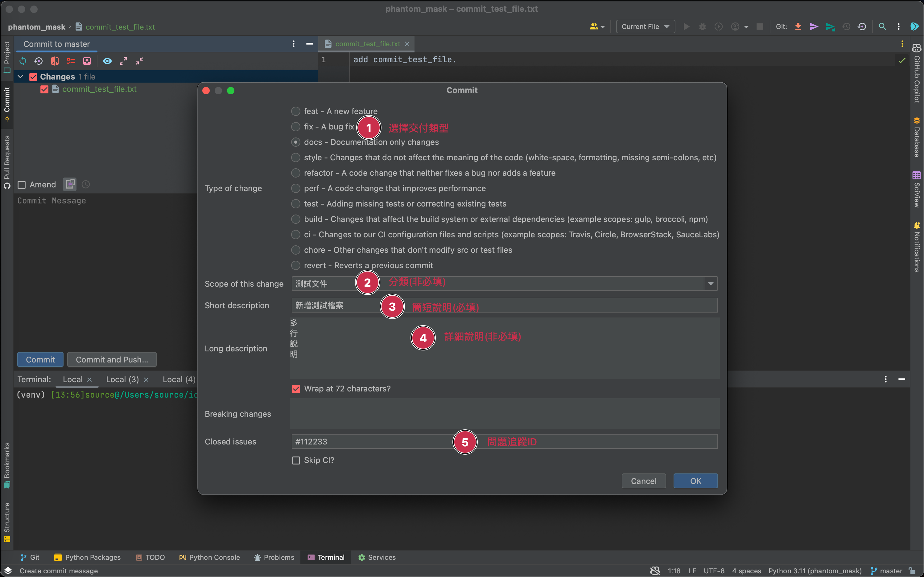Click the Commit and Push... button
The width and height of the screenshot is (924, 577).
pyautogui.click(x=112, y=359)
